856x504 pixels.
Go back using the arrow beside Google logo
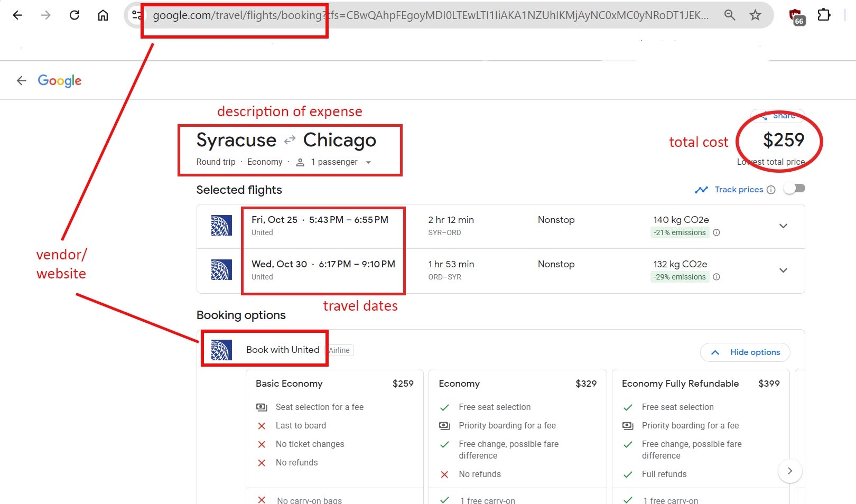pyautogui.click(x=21, y=80)
